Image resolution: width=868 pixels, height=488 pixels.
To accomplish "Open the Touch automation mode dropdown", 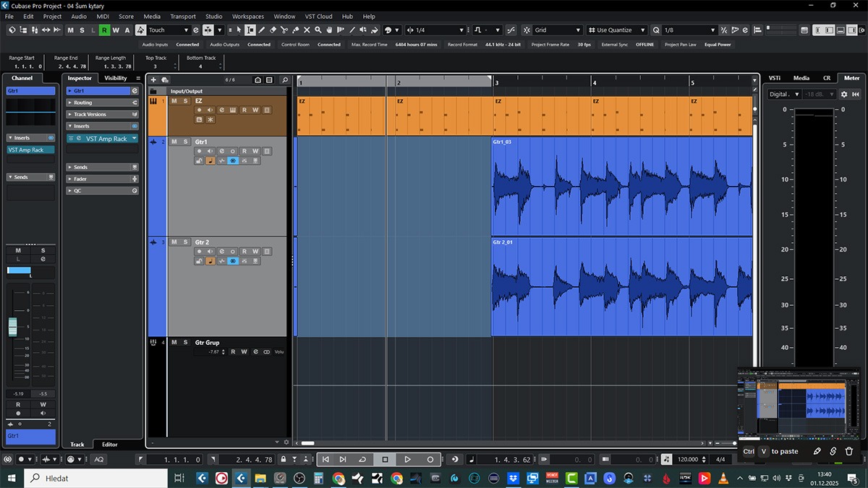I will 169,30.
